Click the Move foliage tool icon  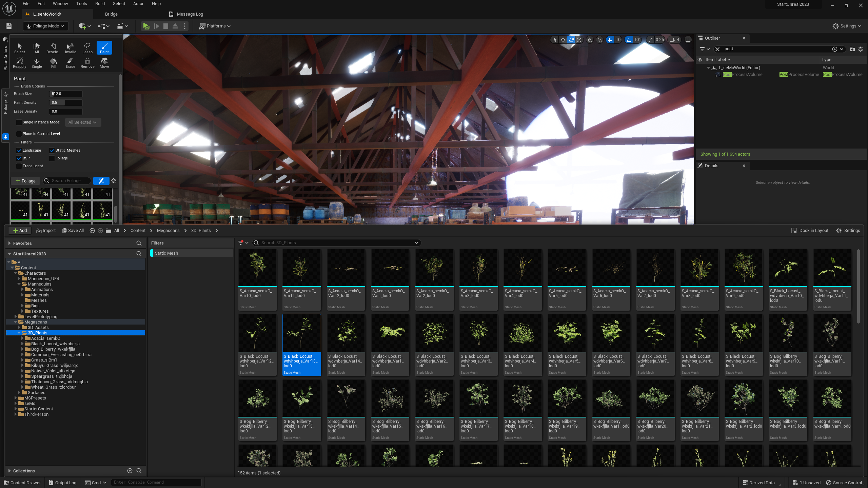tap(104, 62)
